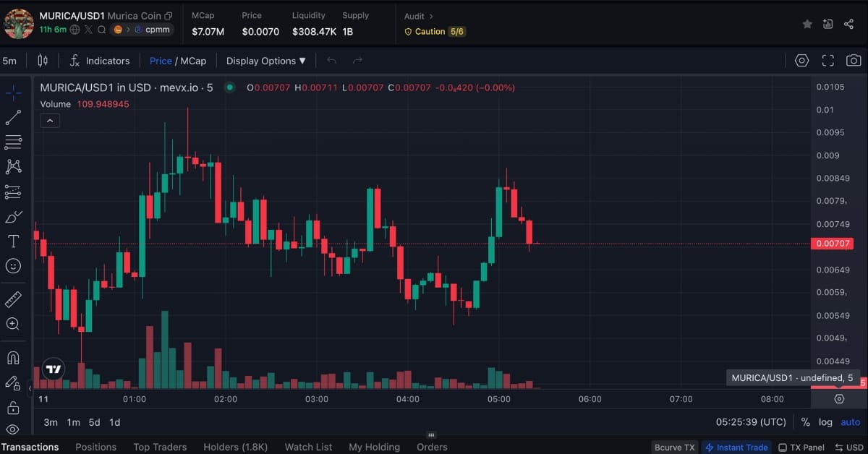Image resolution: width=868 pixels, height=454 pixels.
Task: Click the green market status dot
Action: [x=230, y=87]
